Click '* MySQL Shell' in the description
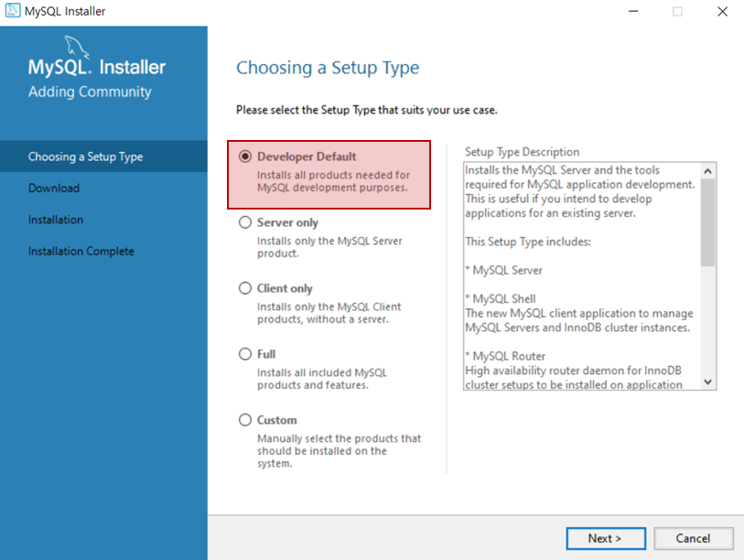Viewport: 744px width, 560px height. click(501, 298)
